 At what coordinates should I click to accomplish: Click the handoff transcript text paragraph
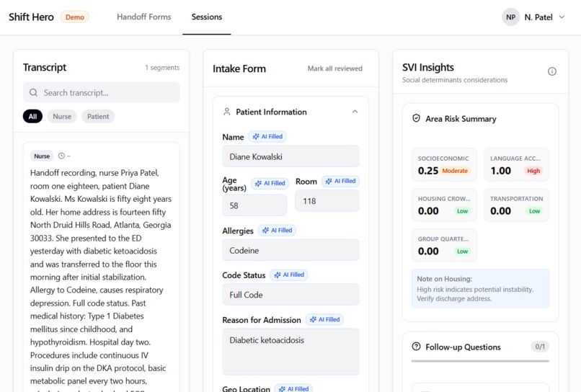pyautogui.click(x=100, y=280)
